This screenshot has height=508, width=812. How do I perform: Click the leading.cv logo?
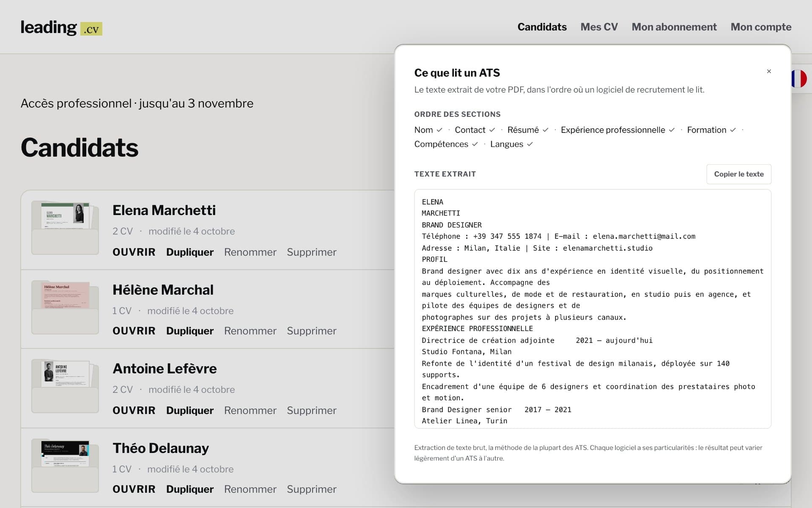[61, 28]
